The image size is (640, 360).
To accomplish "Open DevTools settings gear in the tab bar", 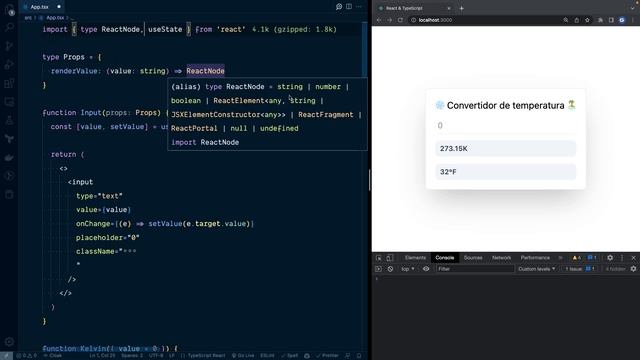I will click(x=610, y=258).
